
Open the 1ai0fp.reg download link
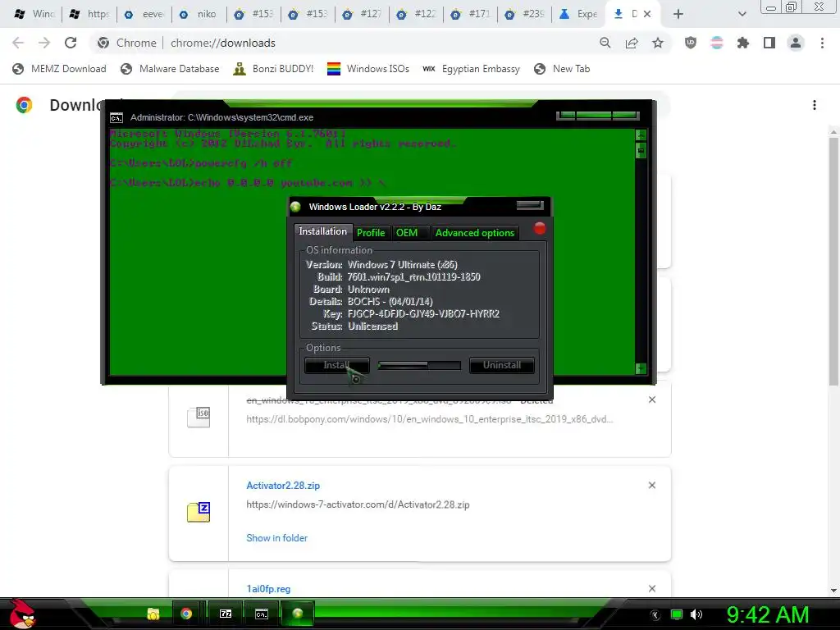pos(268,589)
